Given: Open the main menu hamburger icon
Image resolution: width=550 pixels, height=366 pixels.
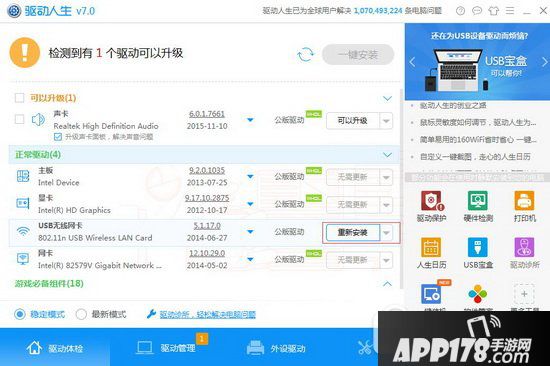Looking at the screenshot, I should [510, 11].
